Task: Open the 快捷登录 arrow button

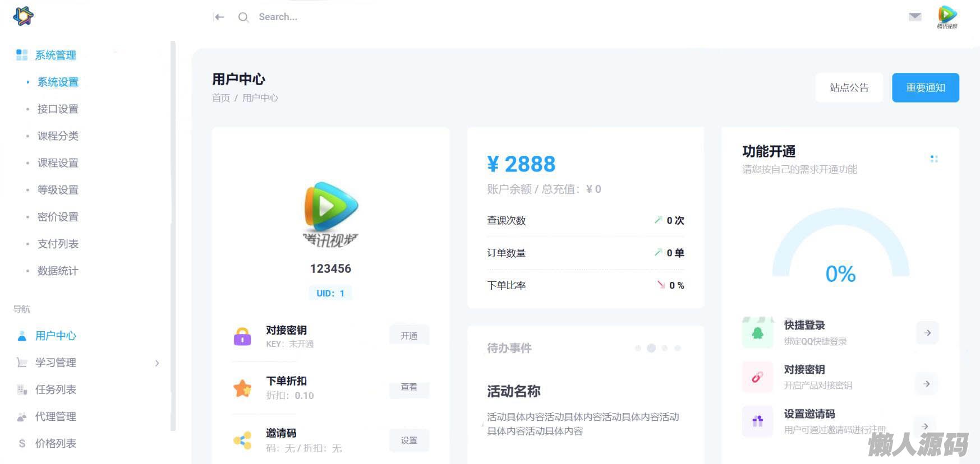Action: (x=927, y=333)
